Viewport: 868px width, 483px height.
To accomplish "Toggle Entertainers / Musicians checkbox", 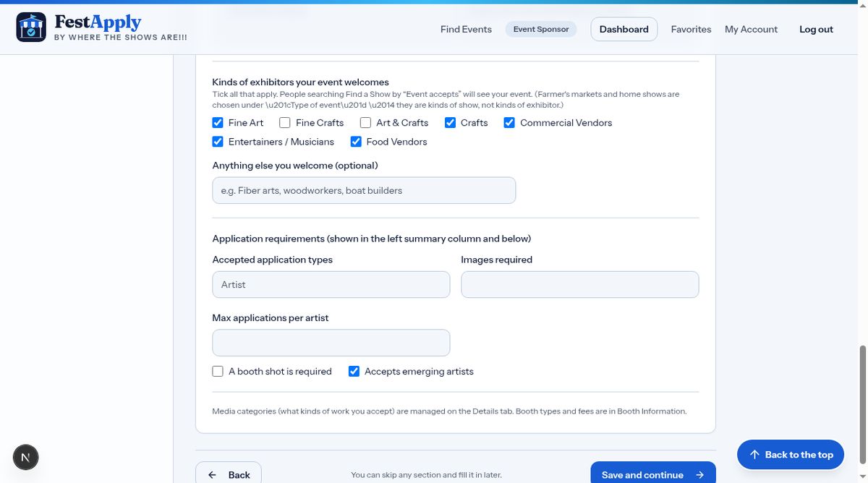I will [218, 142].
